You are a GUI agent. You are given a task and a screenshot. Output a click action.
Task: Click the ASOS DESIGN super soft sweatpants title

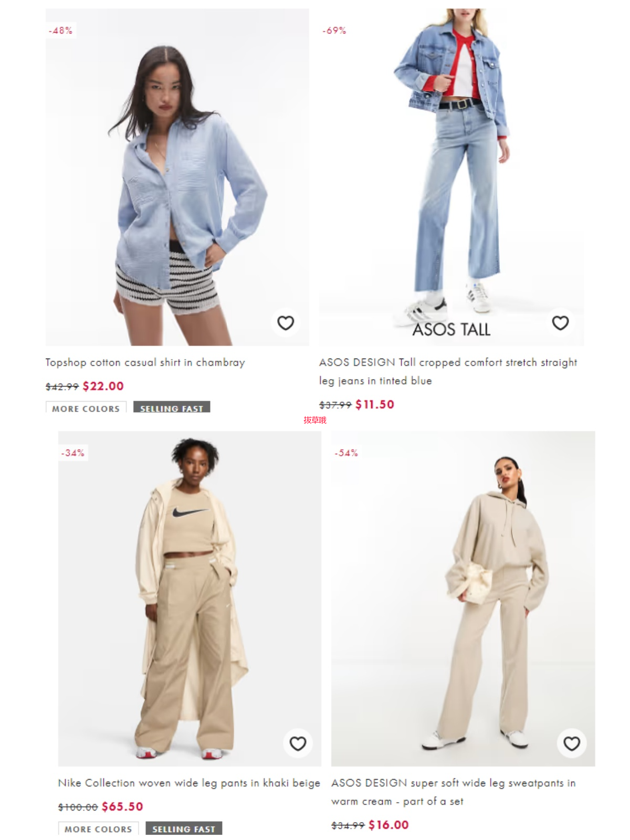[454, 792]
